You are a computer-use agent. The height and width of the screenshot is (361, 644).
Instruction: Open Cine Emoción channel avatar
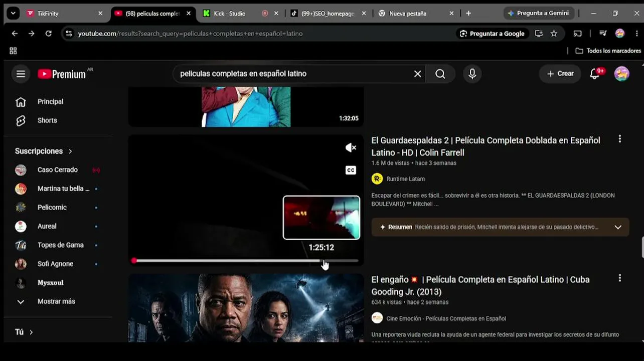[x=377, y=318]
